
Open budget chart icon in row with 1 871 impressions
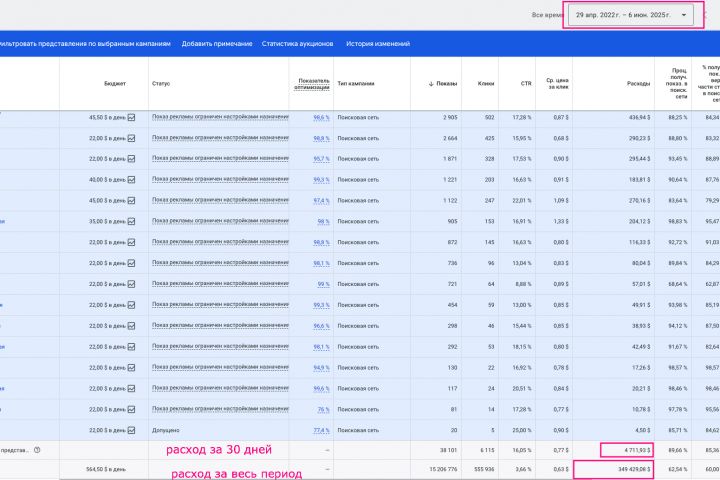tap(131, 159)
